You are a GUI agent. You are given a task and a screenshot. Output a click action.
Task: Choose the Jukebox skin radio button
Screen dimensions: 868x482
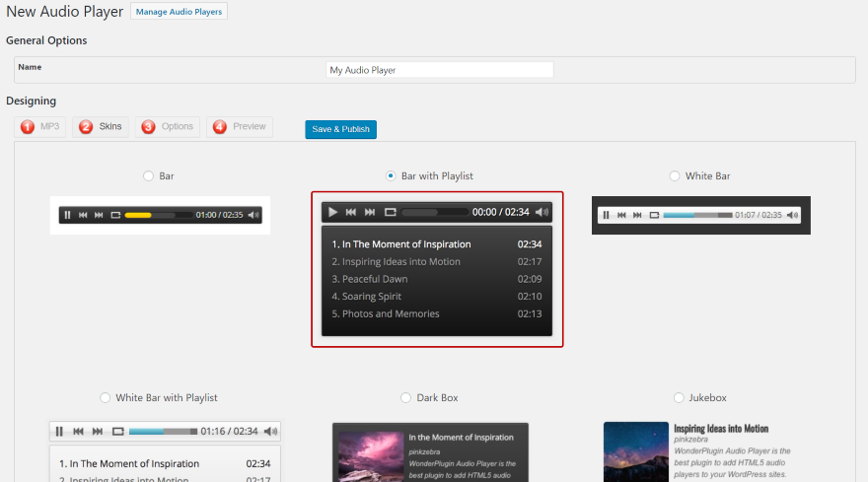tap(679, 398)
